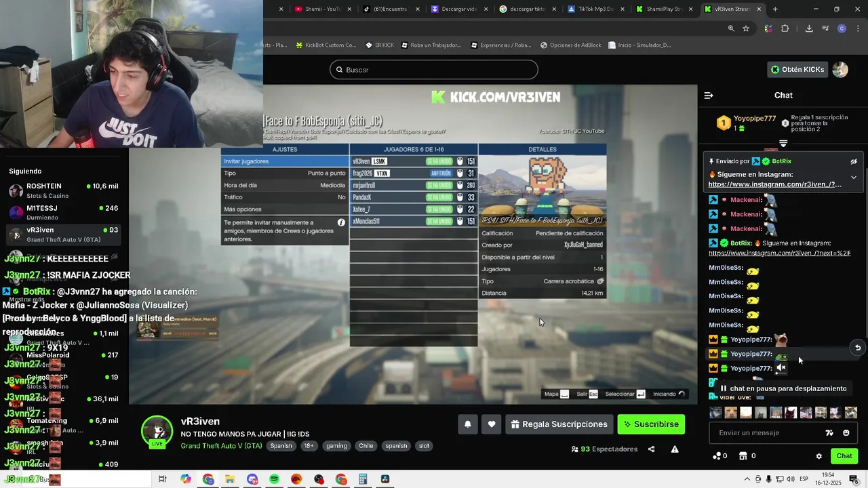
Task: Click the Chile tag
Action: (366, 446)
